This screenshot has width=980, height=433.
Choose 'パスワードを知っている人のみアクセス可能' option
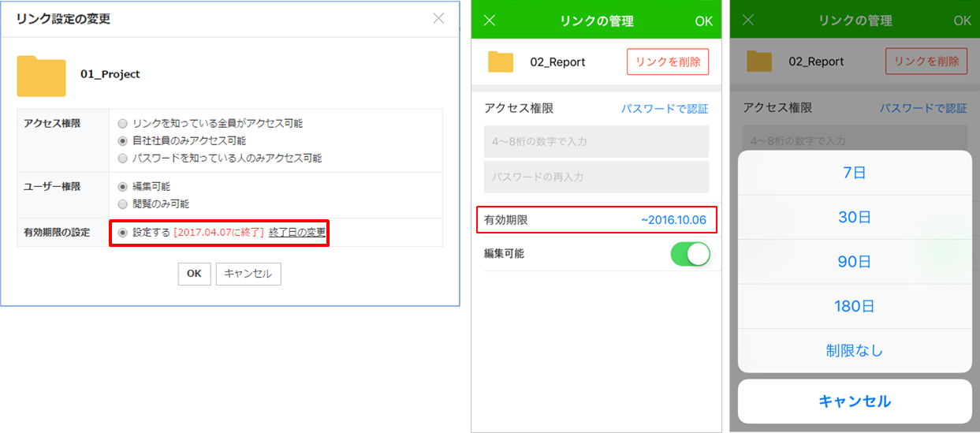pyautogui.click(x=122, y=159)
